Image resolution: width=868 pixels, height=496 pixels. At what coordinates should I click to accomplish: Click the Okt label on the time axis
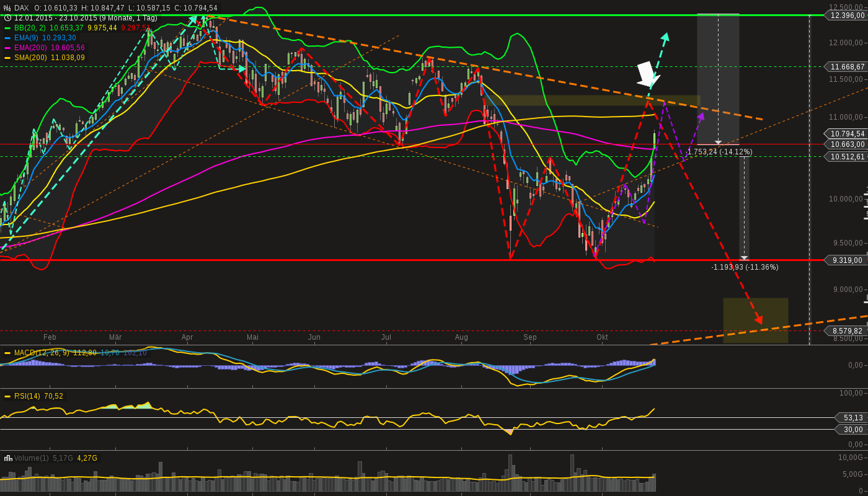[602, 337]
